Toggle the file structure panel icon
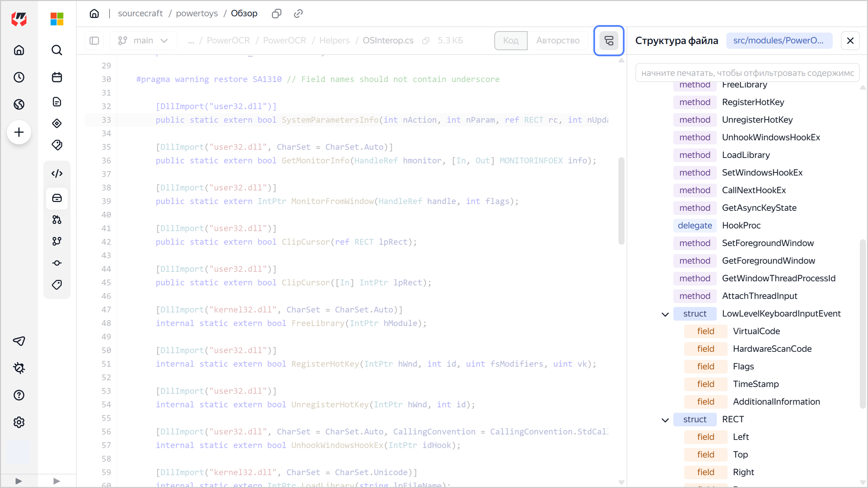The width and height of the screenshot is (868, 488). coord(609,41)
